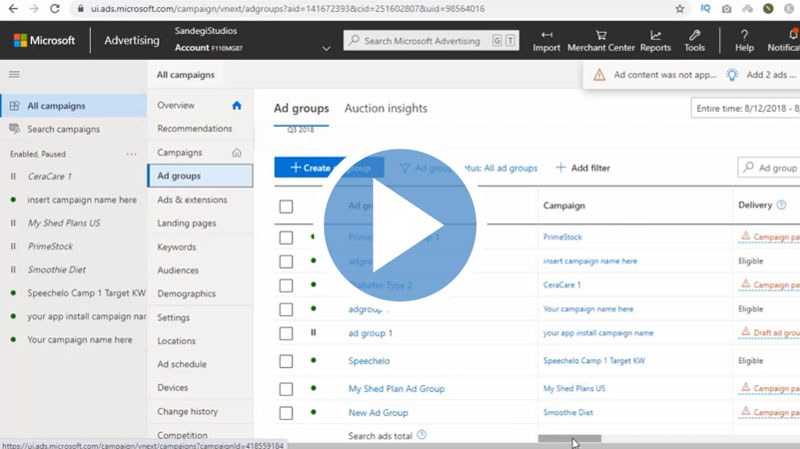The width and height of the screenshot is (800, 449).
Task: Open the 'Ad content was not app...' warning
Action: [655, 75]
